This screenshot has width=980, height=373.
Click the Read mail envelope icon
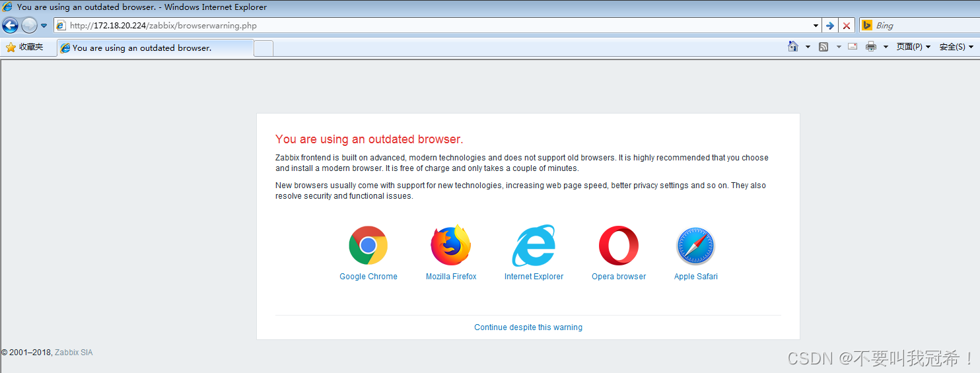coord(853,47)
